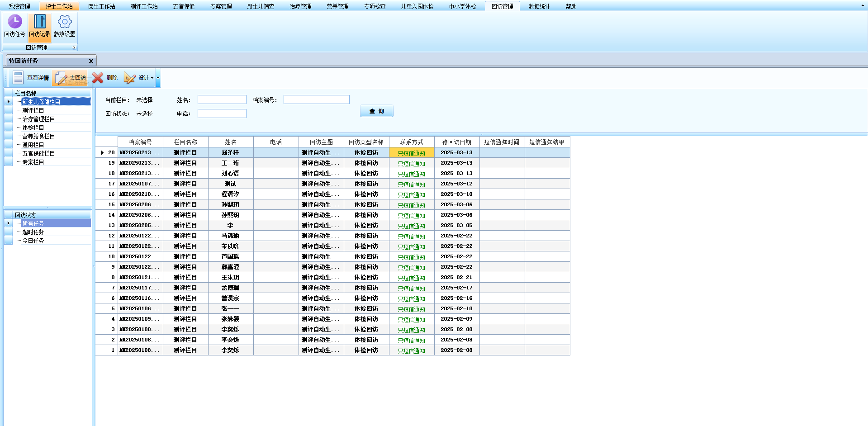Expand the 回访管理 ribbon group launcher
Screen dimensions: 868x426
74,47
